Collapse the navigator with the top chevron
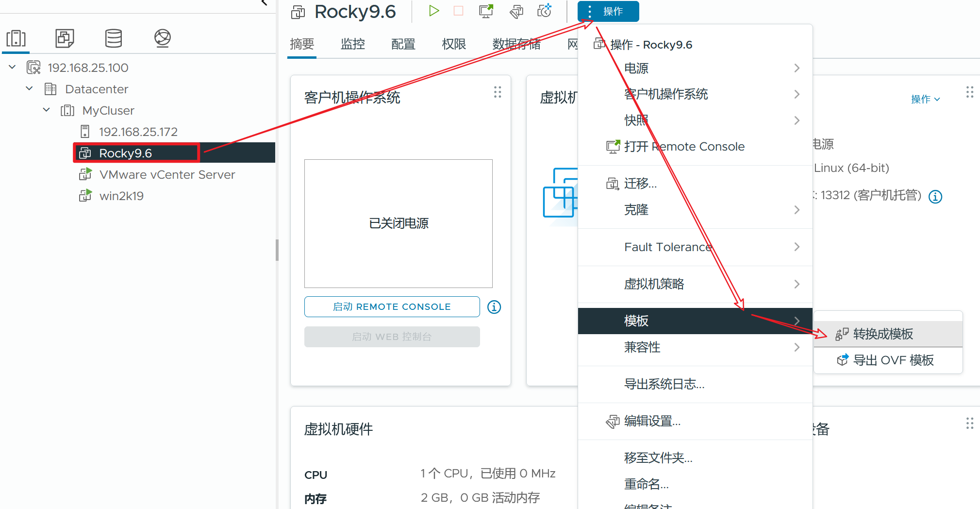The image size is (980, 509). (x=265, y=3)
